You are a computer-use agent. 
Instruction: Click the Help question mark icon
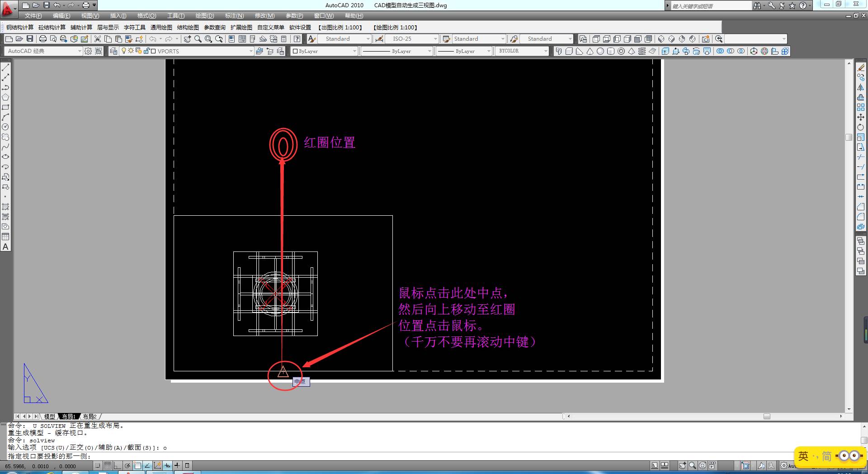297,39
